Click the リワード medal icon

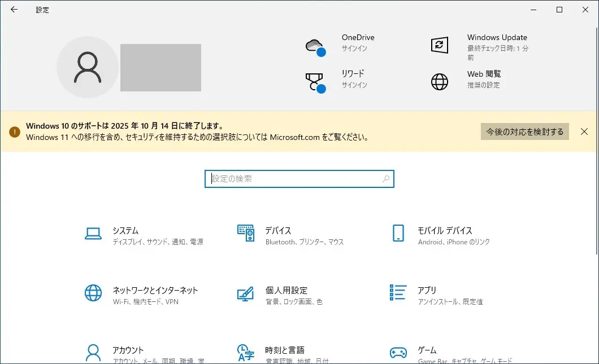[x=315, y=83]
